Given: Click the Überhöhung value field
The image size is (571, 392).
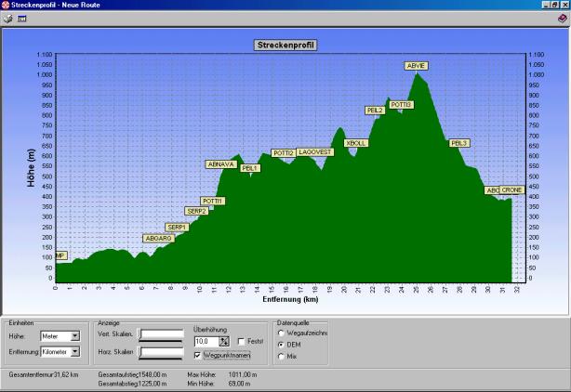Looking at the screenshot, I should (x=206, y=342).
